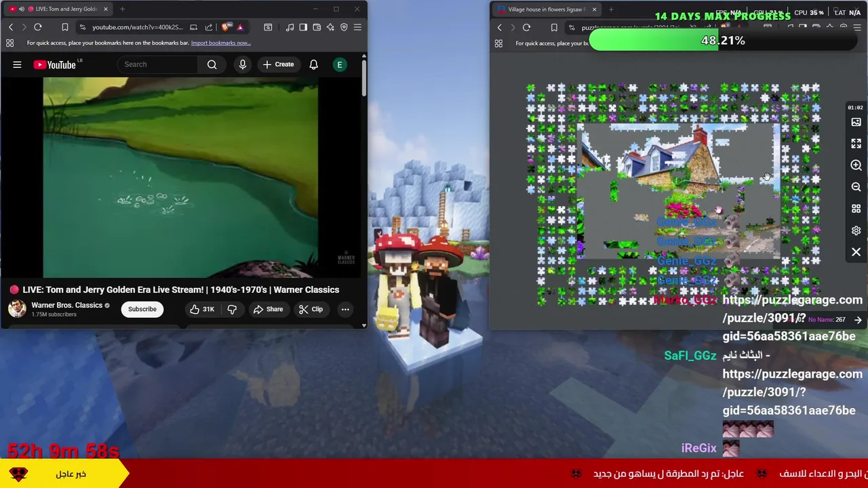Click the YouTube page vertical scrollbar
Image resolution: width=868 pixels, height=488 pixels.
(x=364, y=78)
